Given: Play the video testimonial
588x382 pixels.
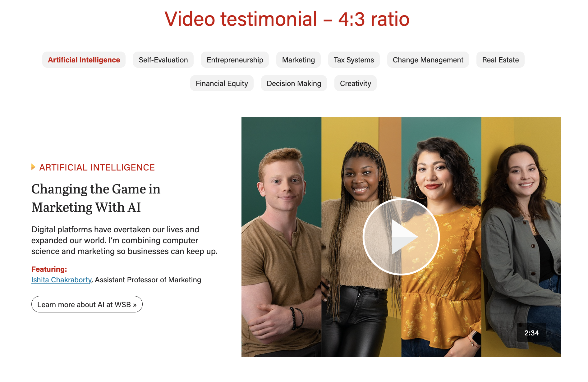Looking at the screenshot, I should 401,237.
